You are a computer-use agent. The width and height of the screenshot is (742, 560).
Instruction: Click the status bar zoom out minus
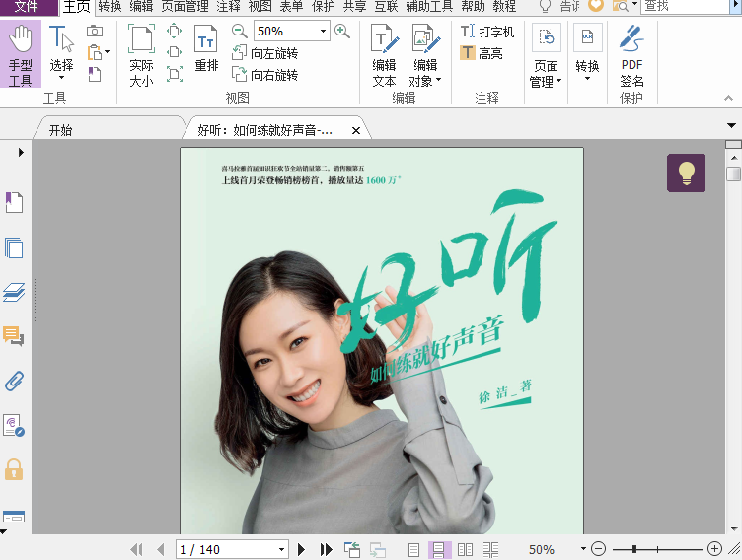(599, 549)
